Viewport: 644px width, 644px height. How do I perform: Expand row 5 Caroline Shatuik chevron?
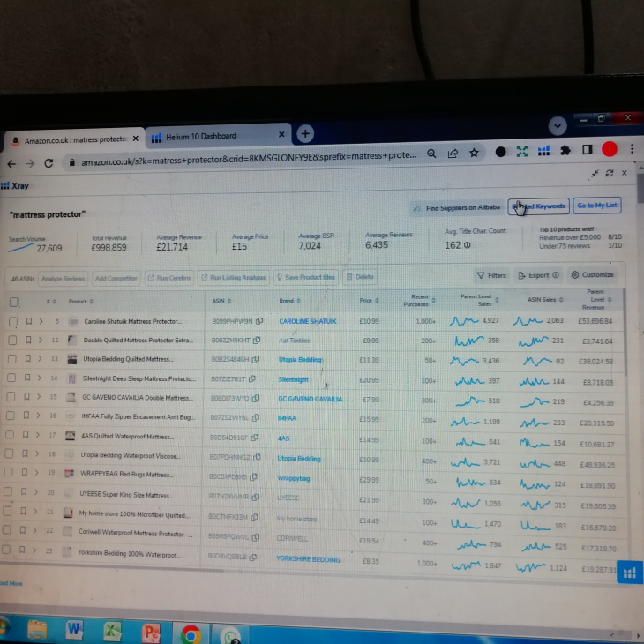tap(41, 321)
